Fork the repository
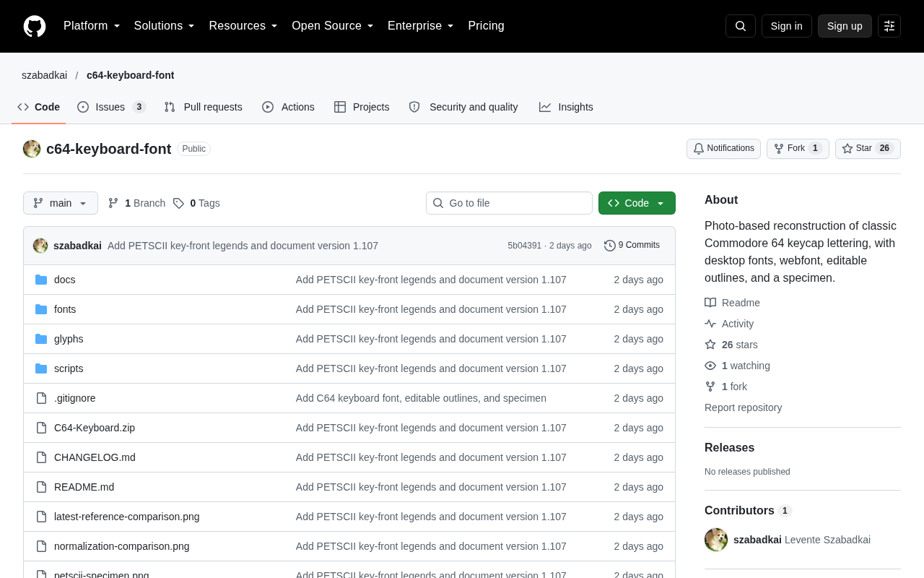Image resolution: width=924 pixels, height=578 pixels. click(x=798, y=149)
